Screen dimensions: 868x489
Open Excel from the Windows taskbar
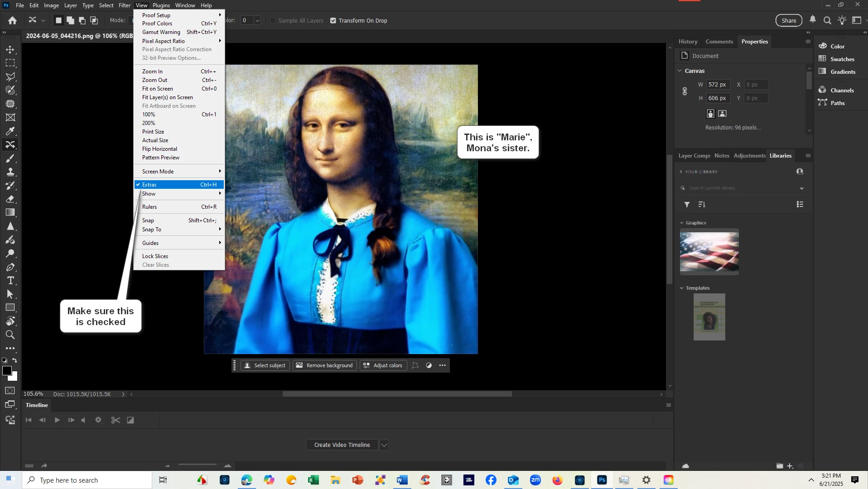point(313,480)
